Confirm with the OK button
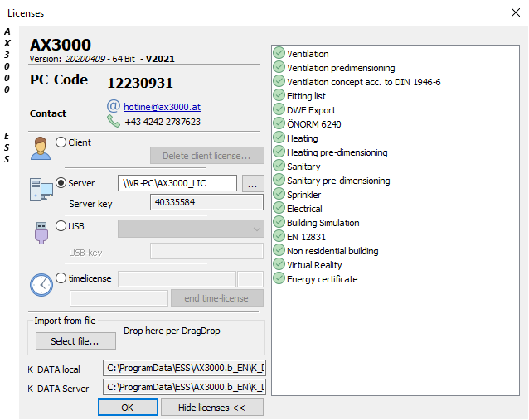The image size is (529, 420). click(x=128, y=408)
